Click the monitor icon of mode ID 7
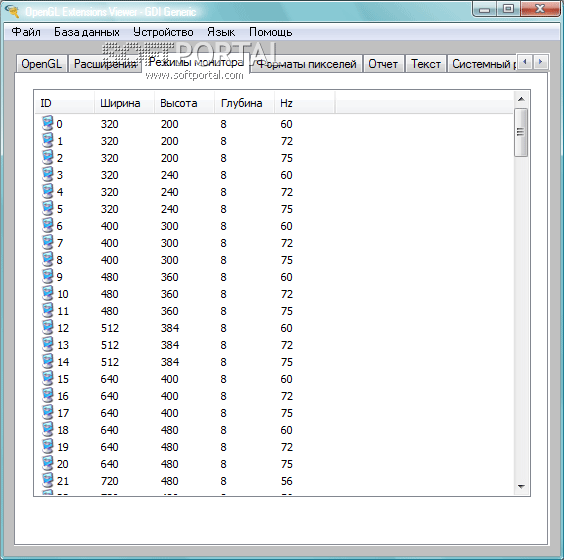 [x=47, y=242]
